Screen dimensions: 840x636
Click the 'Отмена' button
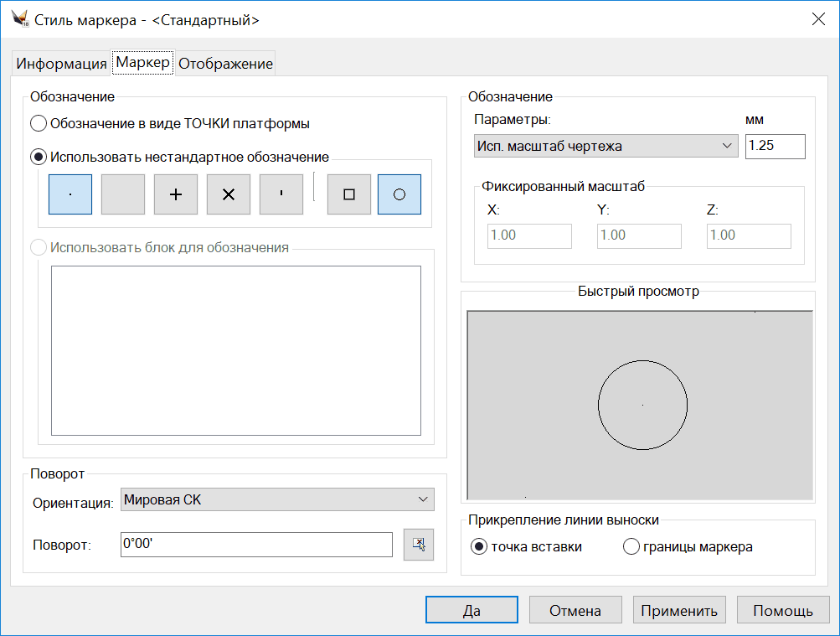(575, 611)
